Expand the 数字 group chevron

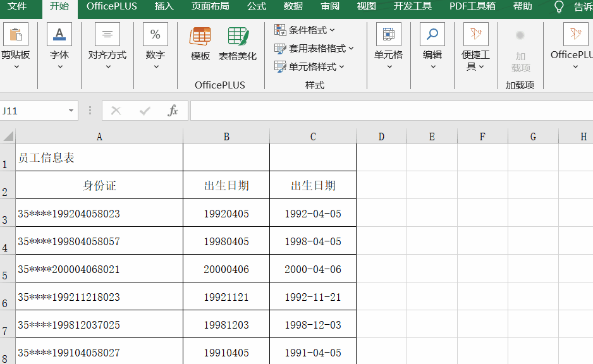tap(156, 67)
